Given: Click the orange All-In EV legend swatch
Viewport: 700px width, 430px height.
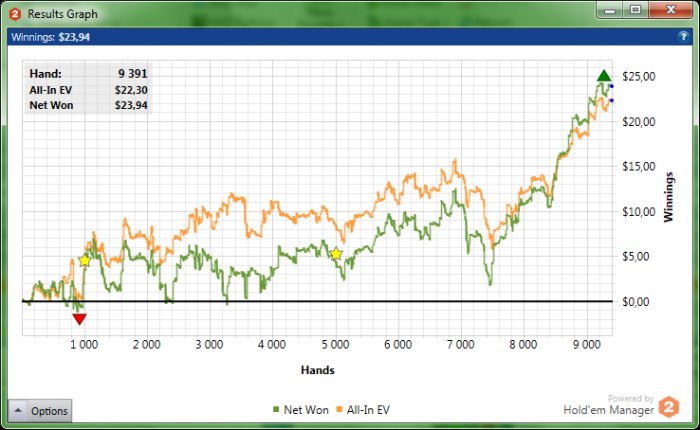Looking at the screenshot, I should click(x=339, y=409).
